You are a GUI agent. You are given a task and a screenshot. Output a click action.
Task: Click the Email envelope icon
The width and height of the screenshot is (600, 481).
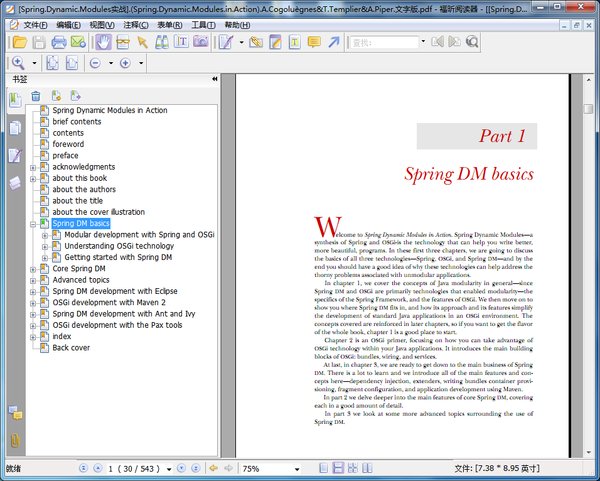coord(79,42)
